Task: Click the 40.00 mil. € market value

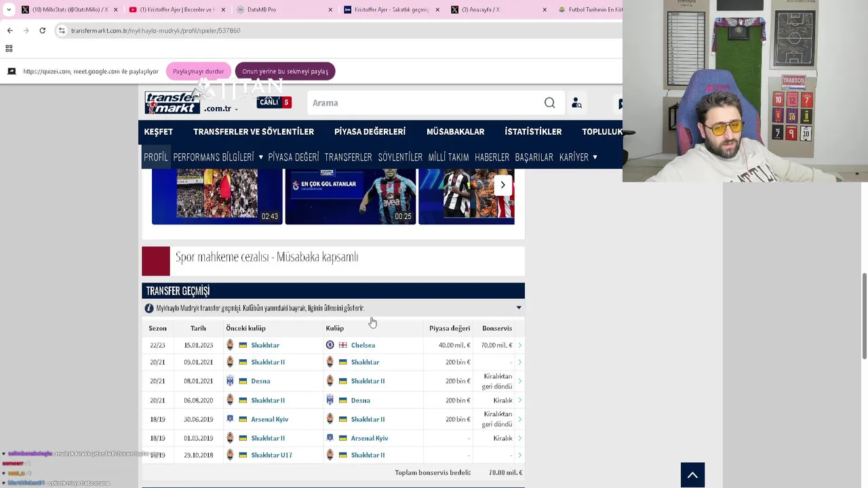Action: (454, 345)
